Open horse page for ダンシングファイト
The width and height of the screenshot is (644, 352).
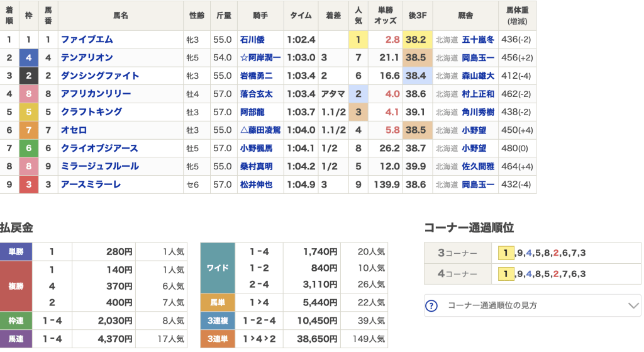(100, 76)
